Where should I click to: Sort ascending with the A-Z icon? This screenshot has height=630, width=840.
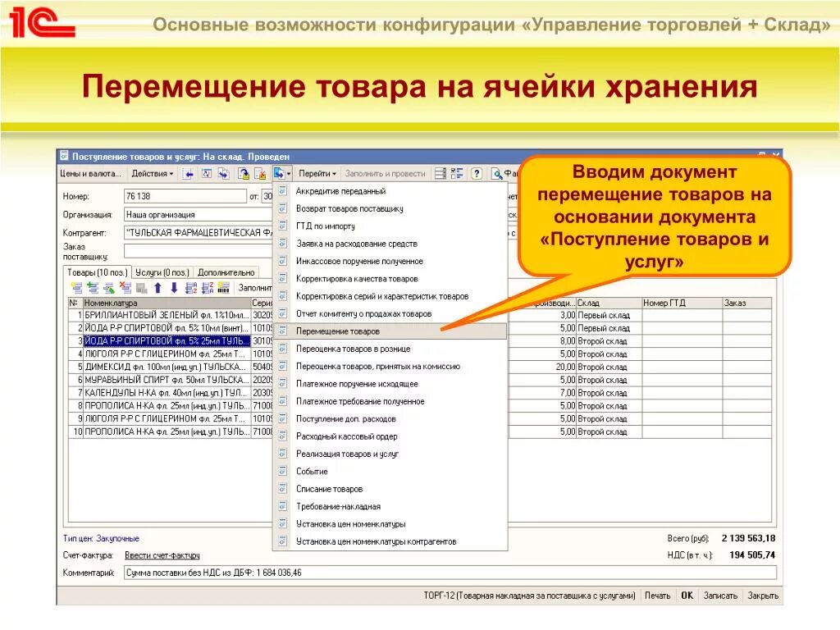[191, 288]
